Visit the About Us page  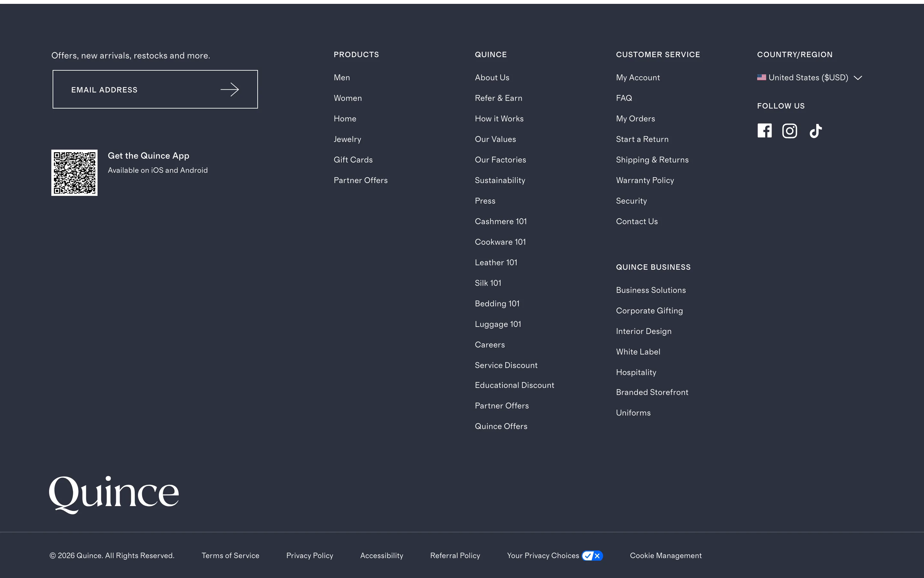[492, 78]
